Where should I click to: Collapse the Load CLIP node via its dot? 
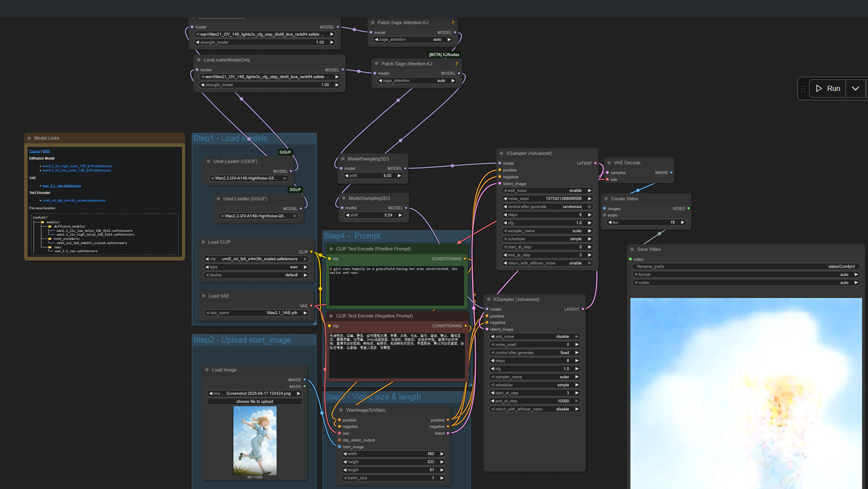[203, 242]
